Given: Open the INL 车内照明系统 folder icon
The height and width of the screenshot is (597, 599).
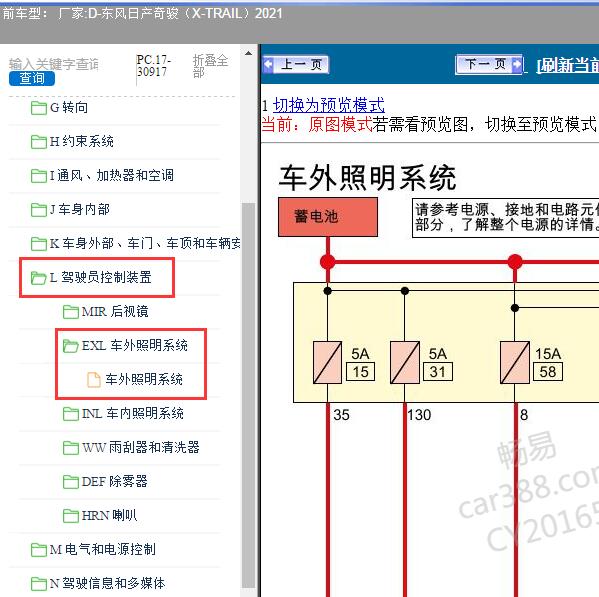Looking at the screenshot, I should pos(71,414).
